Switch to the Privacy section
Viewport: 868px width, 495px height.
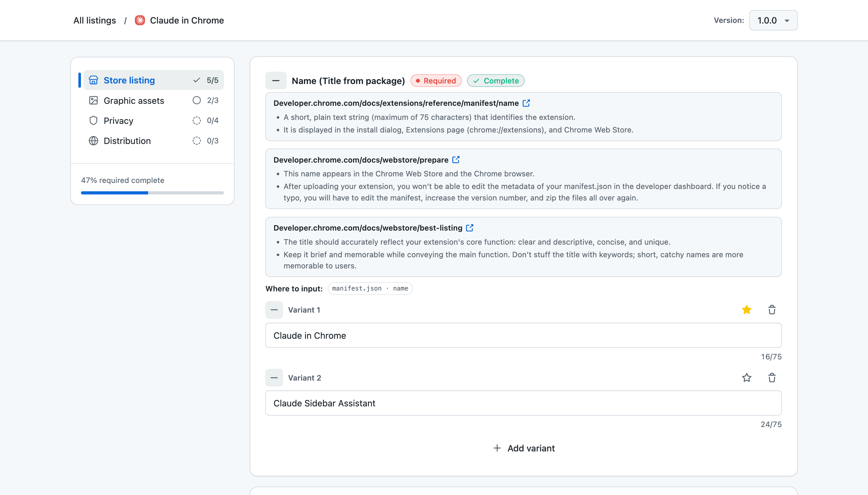tap(154, 120)
